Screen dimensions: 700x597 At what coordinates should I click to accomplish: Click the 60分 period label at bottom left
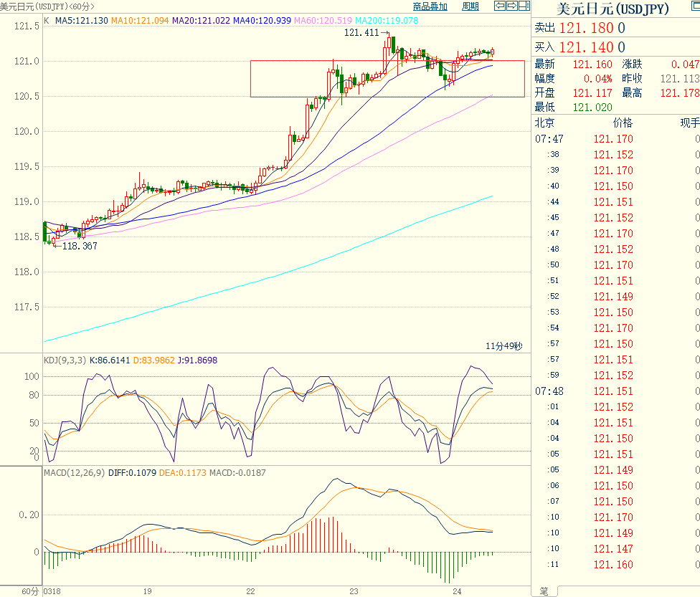[x=30, y=591]
